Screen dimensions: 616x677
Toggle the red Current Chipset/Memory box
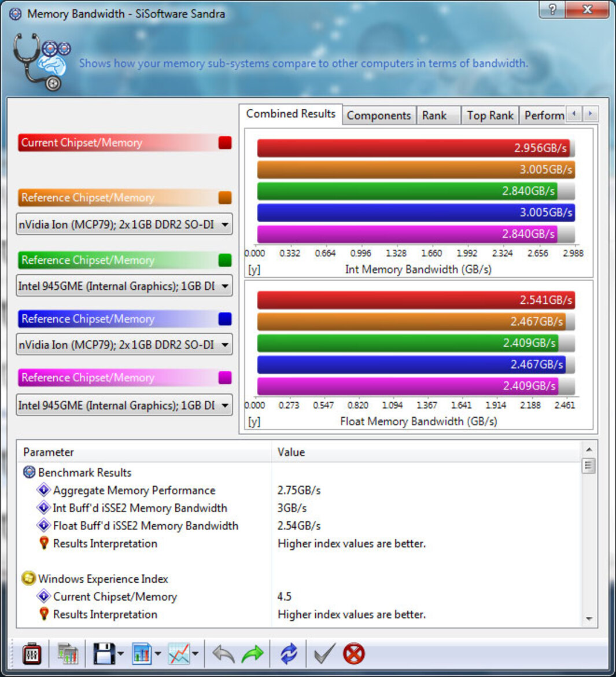pyautogui.click(x=225, y=142)
